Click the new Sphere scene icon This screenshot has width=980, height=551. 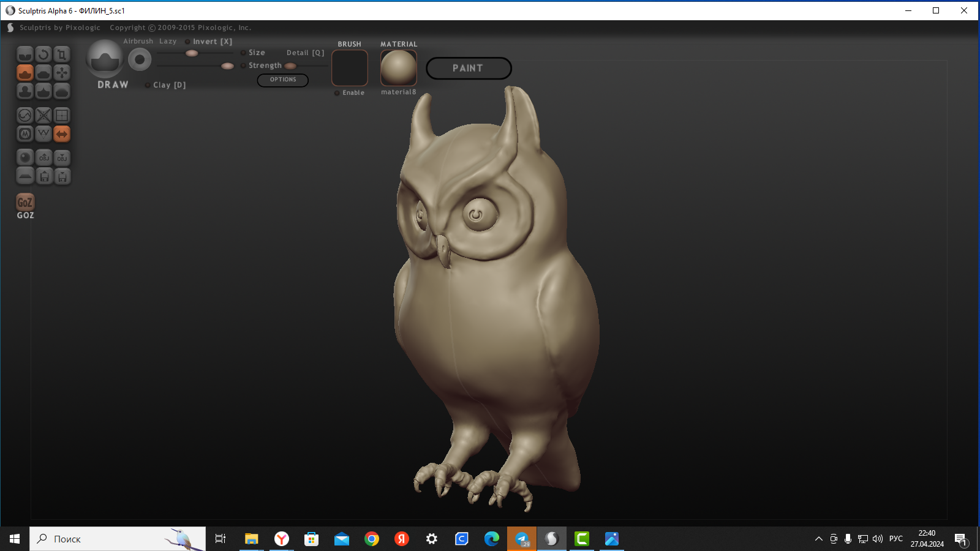pyautogui.click(x=24, y=157)
